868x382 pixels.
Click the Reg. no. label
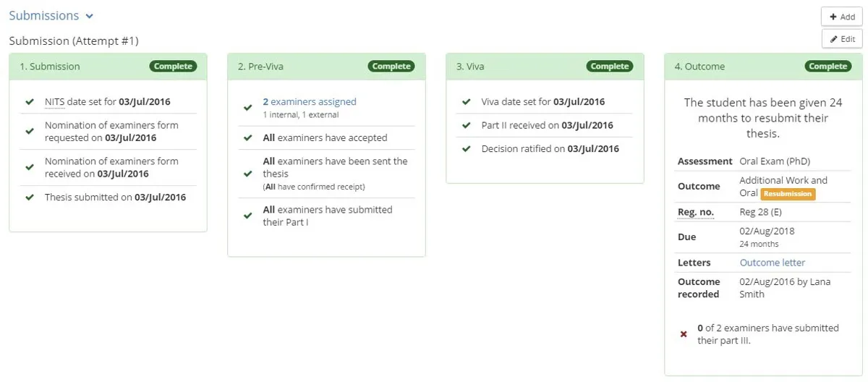point(695,212)
